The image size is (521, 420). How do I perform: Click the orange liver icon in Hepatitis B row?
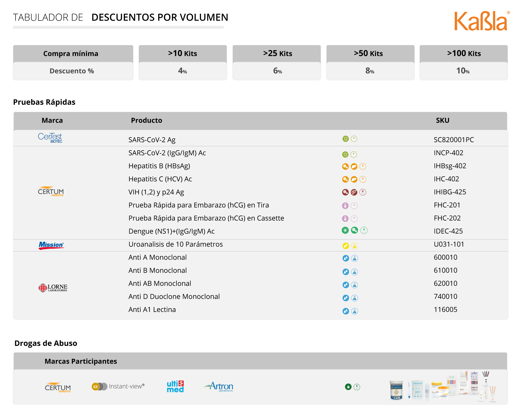(354, 166)
